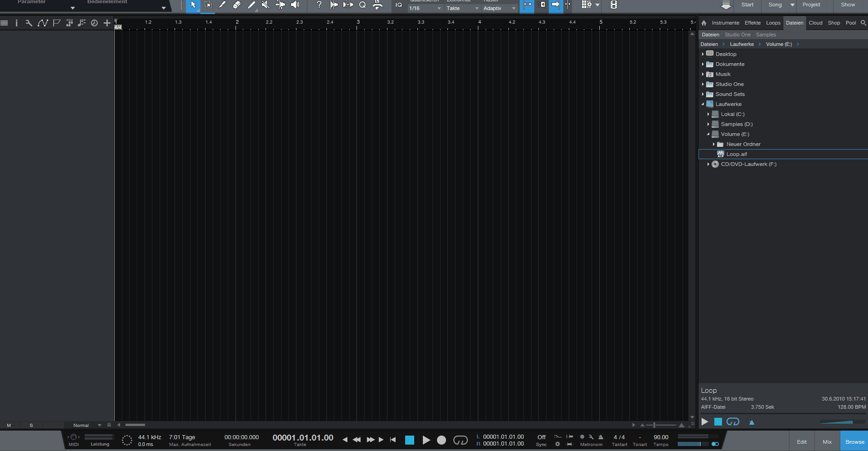Select the Loop.aif file
Image resolution: width=868 pixels, height=451 pixels.
point(737,154)
